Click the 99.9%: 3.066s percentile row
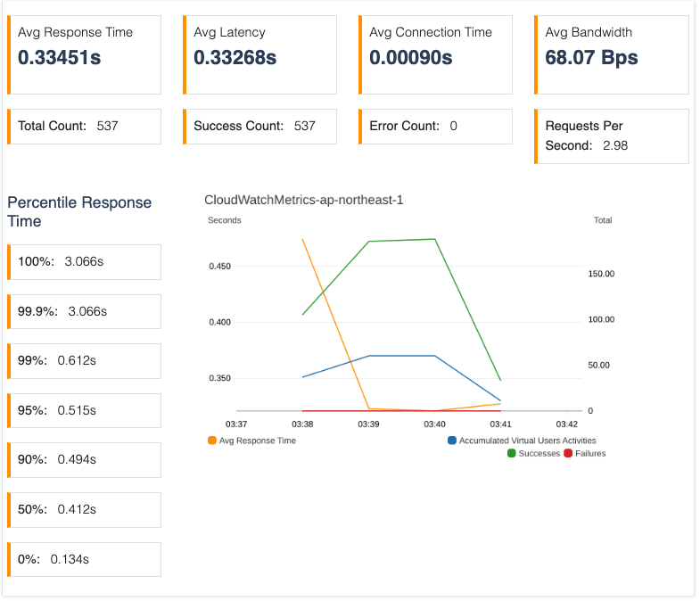Screen dimensions: 700x601 tap(85, 312)
